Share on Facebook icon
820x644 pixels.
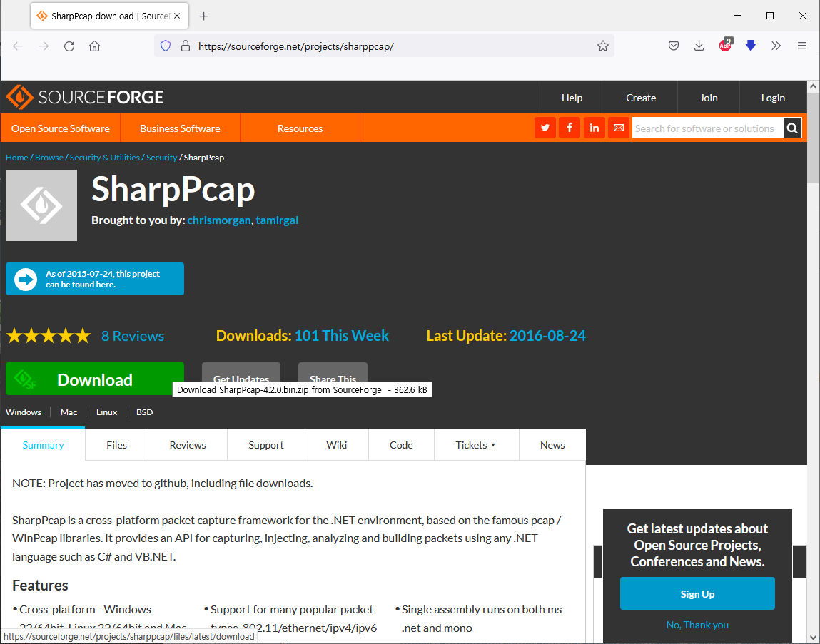tap(570, 128)
